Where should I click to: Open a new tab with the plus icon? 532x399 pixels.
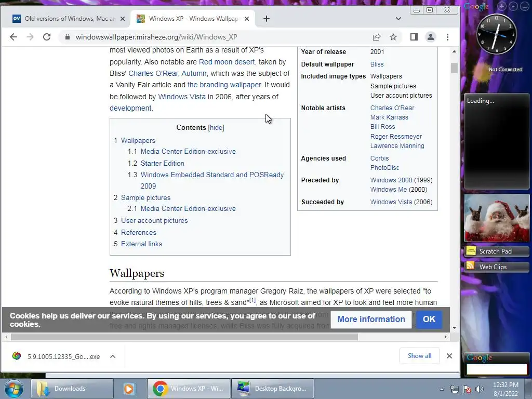coord(267,19)
